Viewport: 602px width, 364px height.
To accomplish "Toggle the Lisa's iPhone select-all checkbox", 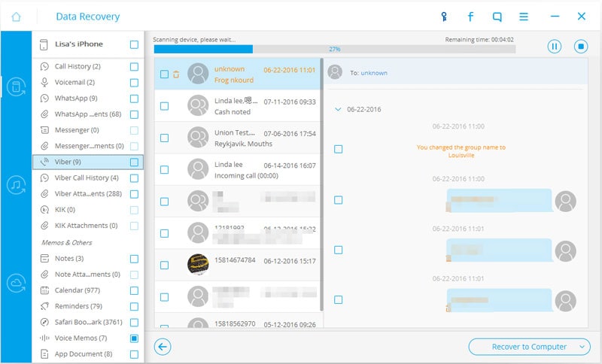I will (x=134, y=44).
